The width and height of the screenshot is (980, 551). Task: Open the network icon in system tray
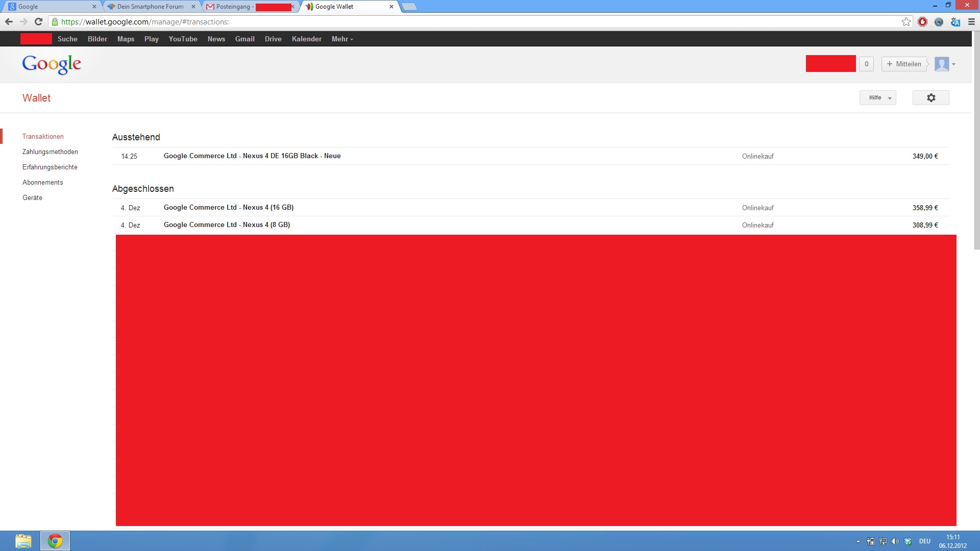(883, 541)
